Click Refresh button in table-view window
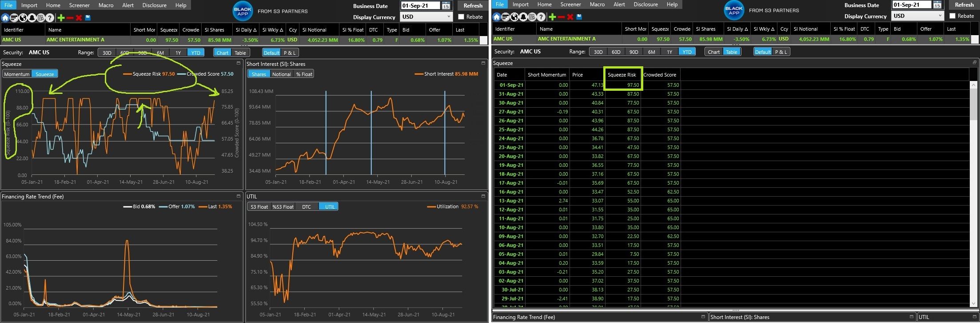 click(x=964, y=5)
